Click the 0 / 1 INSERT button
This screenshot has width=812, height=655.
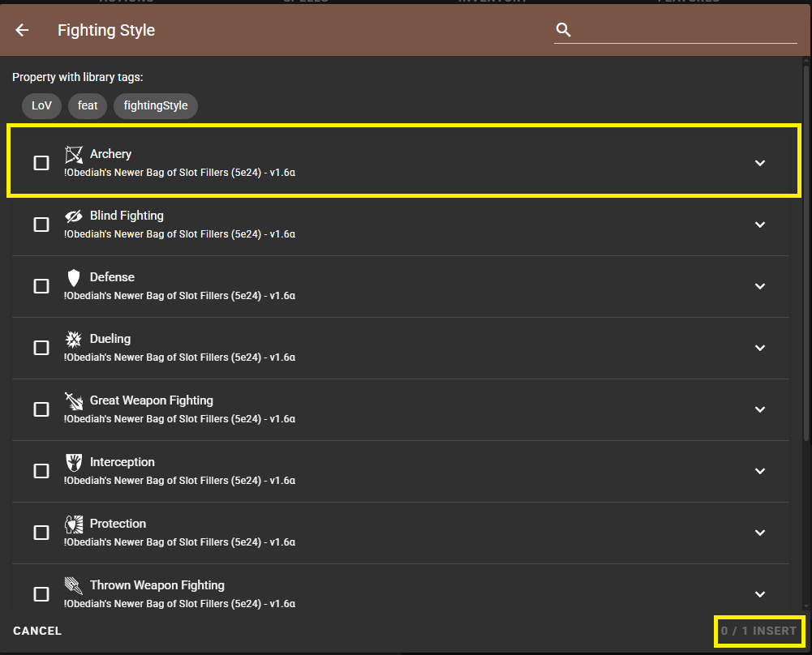[758, 631]
